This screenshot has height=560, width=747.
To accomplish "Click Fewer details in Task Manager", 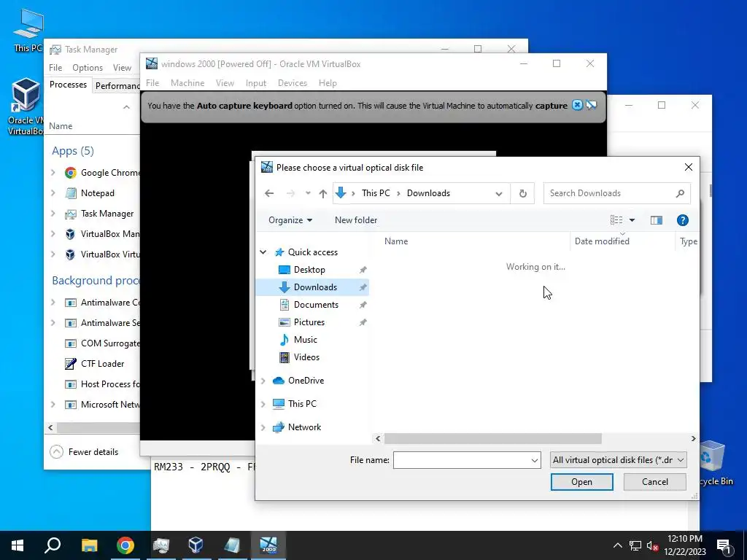I will coord(85,452).
